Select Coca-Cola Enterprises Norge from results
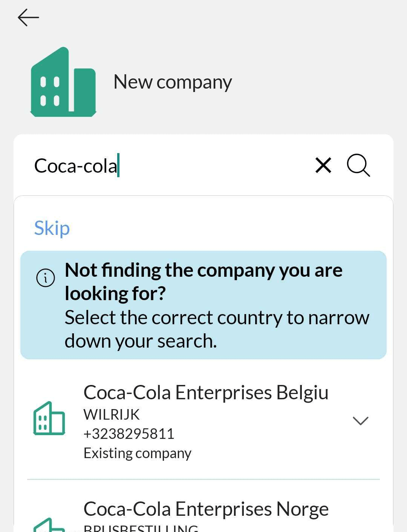Viewport: 407px width, 532px height. tap(206, 508)
